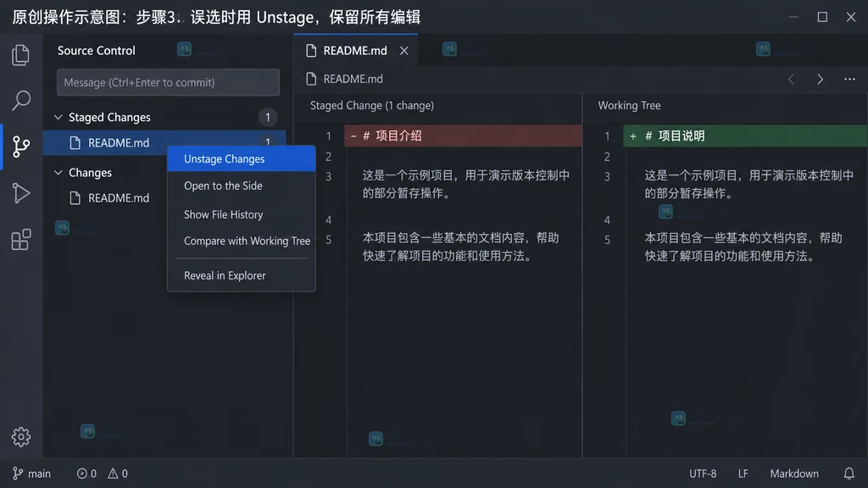Open the editor more actions ellipsis
The image size is (868, 488).
(849, 79)
